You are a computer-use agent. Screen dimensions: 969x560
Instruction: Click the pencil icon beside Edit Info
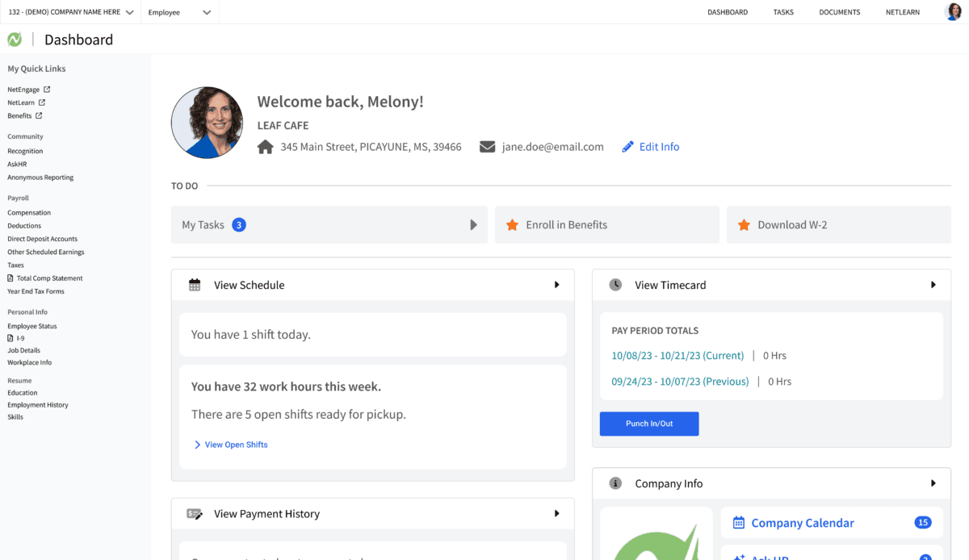(627, 147)
